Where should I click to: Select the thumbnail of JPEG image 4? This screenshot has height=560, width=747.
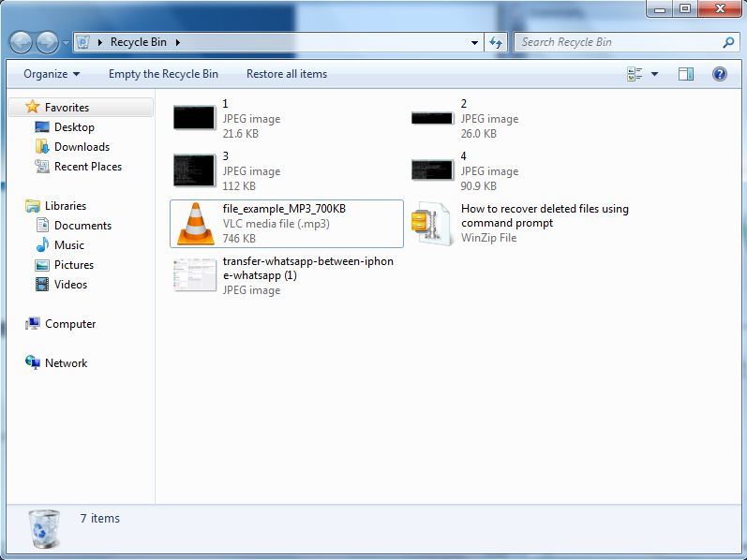click(432, 170)
